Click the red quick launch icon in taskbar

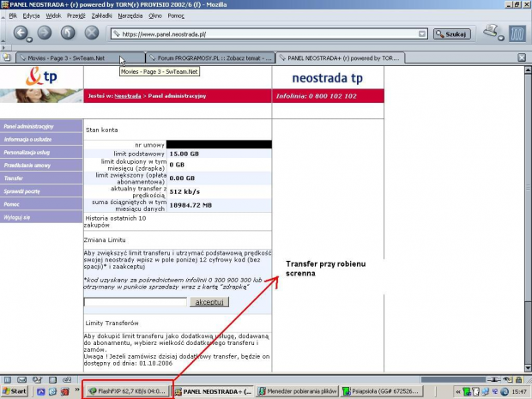[x=64, y=391]
